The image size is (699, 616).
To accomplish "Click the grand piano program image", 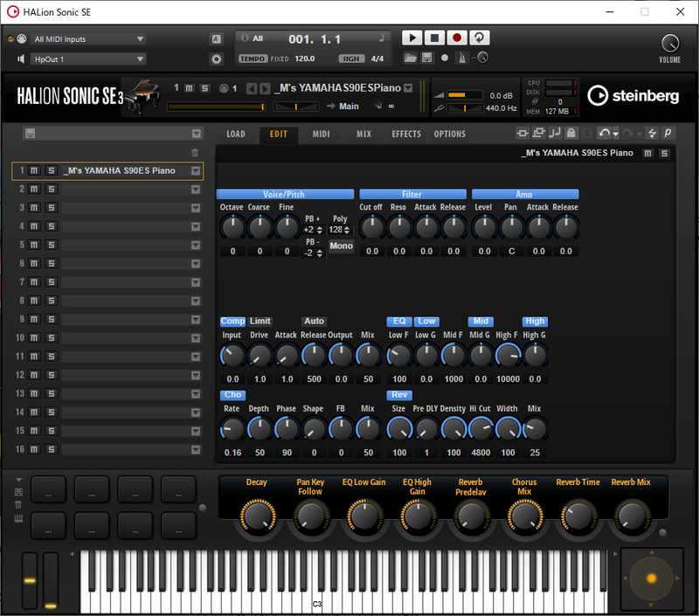I will coord(142,96).
